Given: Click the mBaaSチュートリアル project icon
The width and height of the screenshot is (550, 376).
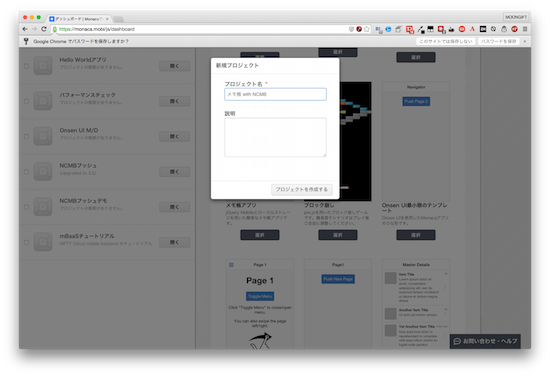Looking at the screenshot, I should [x=43, y=242].
